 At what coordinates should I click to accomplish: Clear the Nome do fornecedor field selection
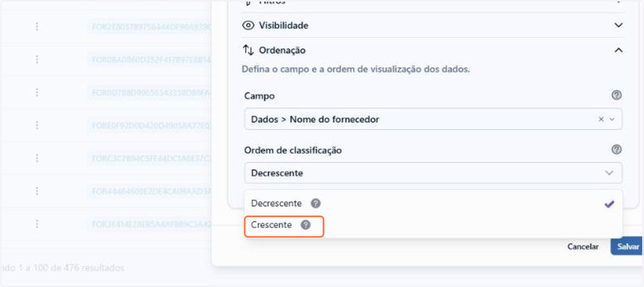click(x=601, y=119)
